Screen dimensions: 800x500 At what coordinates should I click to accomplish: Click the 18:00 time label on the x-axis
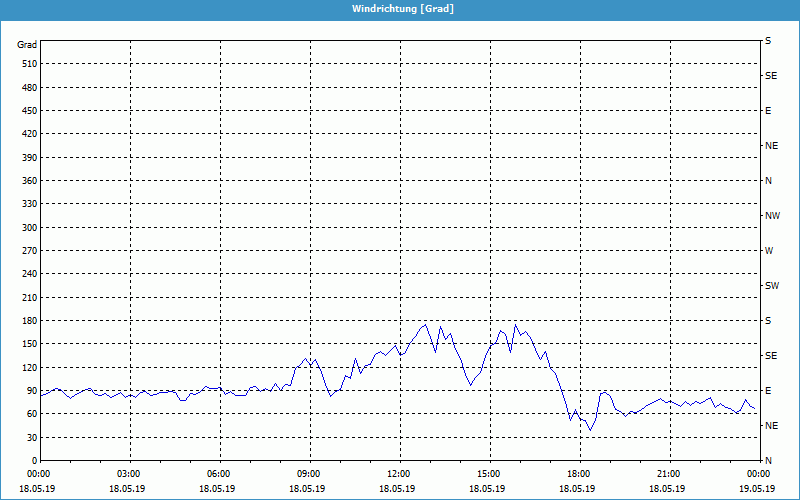point(579,474)
